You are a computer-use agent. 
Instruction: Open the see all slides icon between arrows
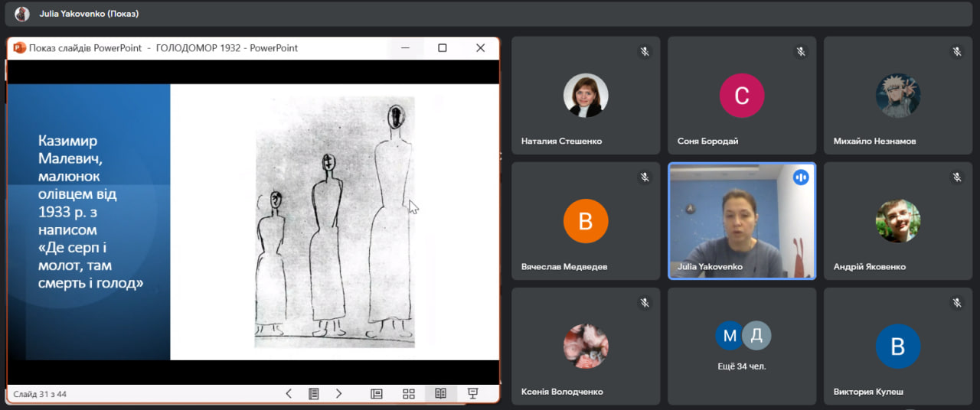(313, 393)
